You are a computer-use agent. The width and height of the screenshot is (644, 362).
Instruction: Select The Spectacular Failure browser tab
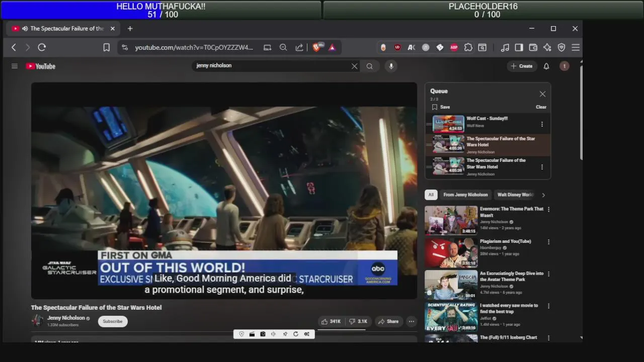pos(63,29)
